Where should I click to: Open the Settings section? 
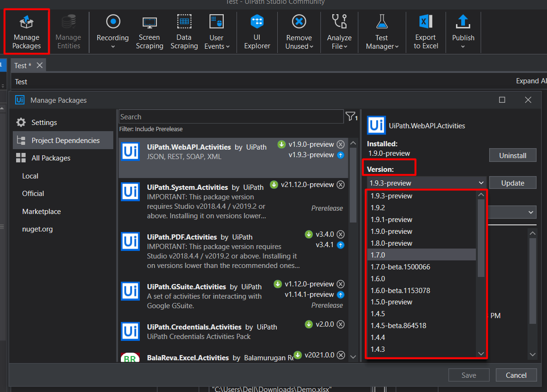pyautogui.click(x=44, y=123)
